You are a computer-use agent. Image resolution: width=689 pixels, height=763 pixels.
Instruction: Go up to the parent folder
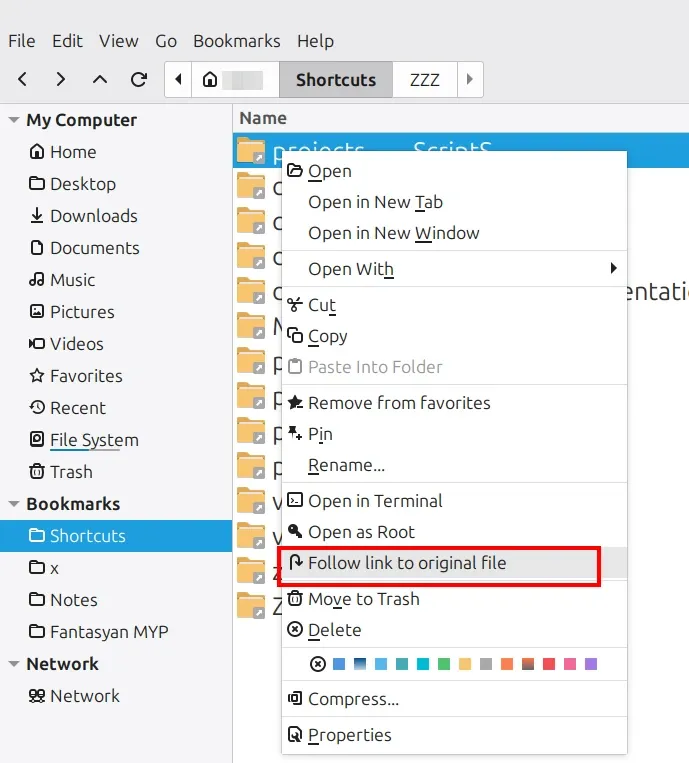(x=100, y=79)
